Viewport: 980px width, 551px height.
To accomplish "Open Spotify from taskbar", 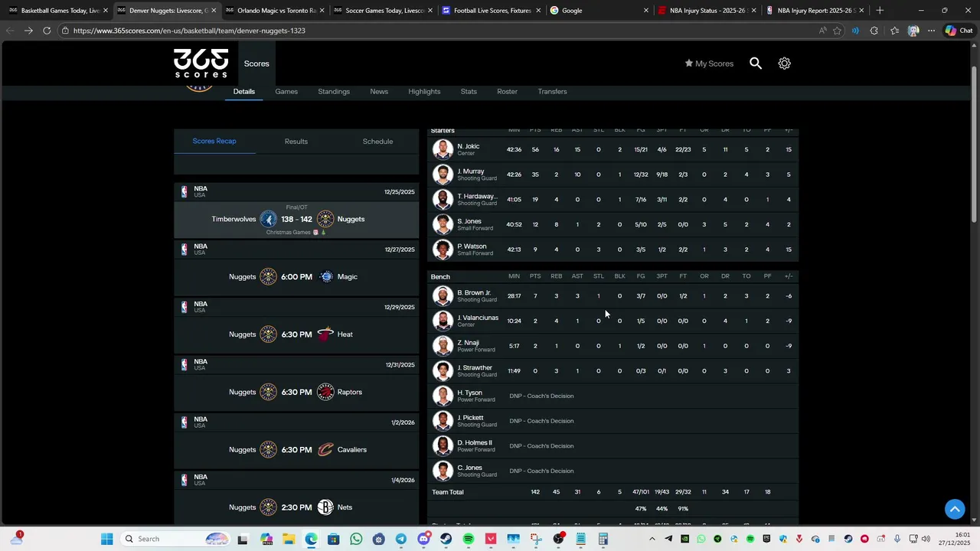I will click(469, 539).
